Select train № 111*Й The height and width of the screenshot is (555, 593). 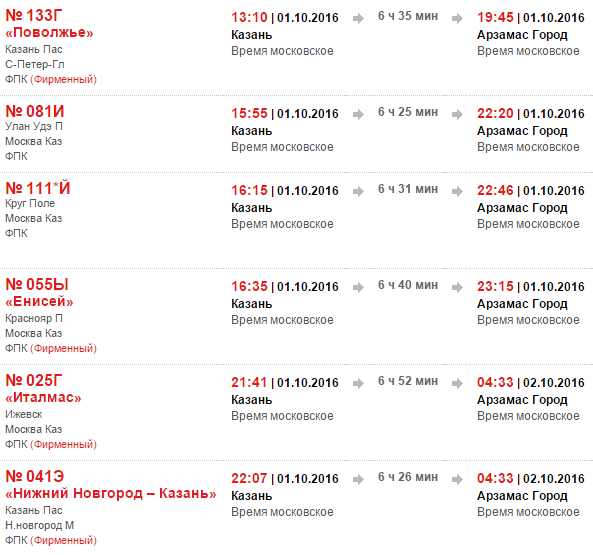[38, 188]
